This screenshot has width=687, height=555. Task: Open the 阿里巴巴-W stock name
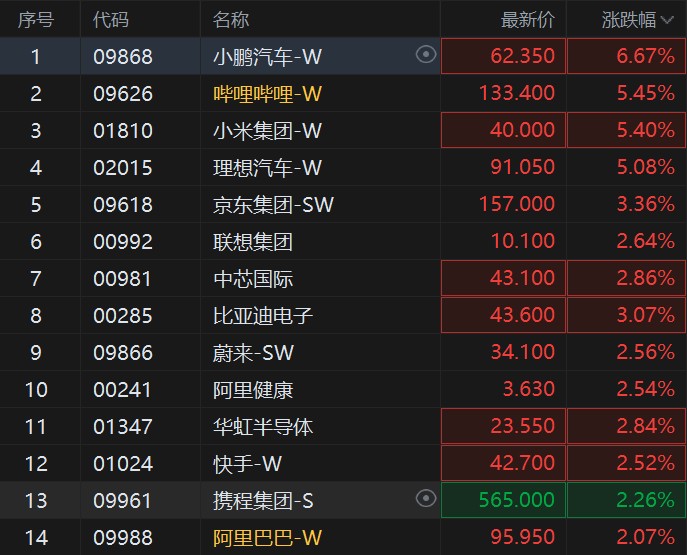pos(268,537)
